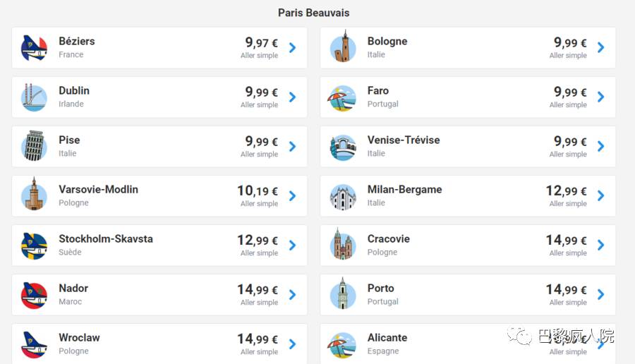The image size is (635, 364).
Task: Click the 10,19 € price for Varsovie-Modlin
Action: click(258, 190)
